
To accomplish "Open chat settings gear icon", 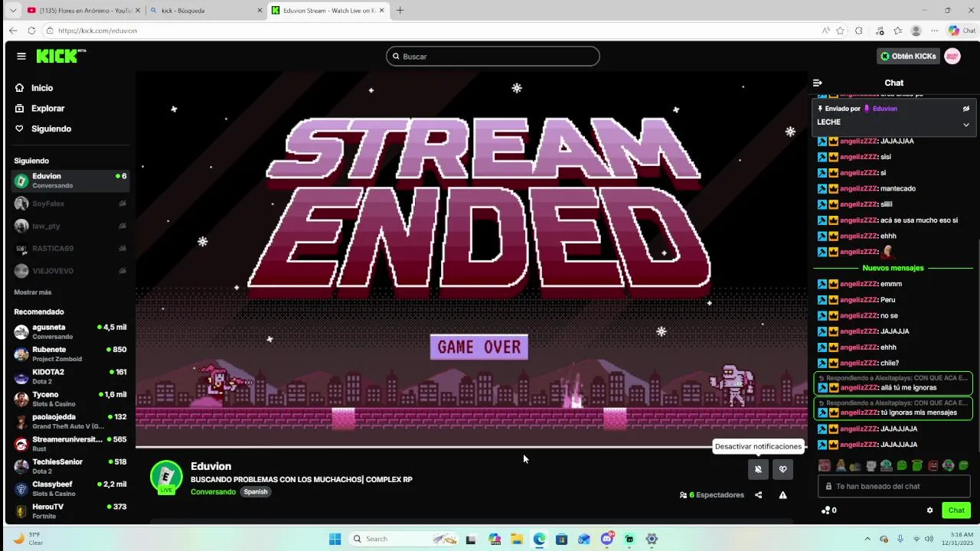I will pyautogui.click(x=930, y=510).
